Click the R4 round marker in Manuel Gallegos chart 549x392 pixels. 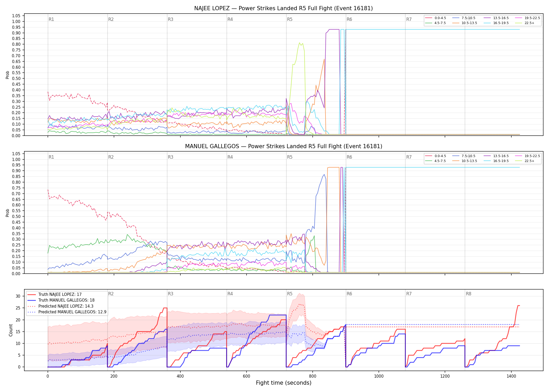[230, 157]
